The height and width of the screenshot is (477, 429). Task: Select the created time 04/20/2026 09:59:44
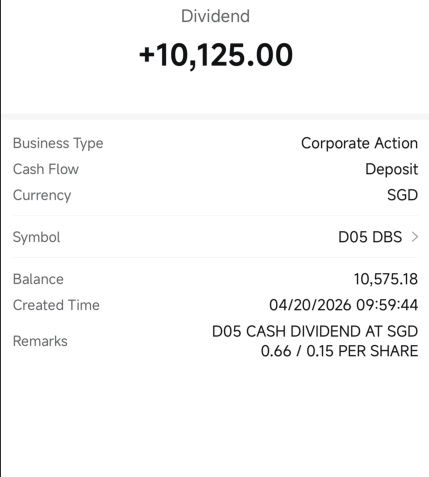click(x=344, y=305)
